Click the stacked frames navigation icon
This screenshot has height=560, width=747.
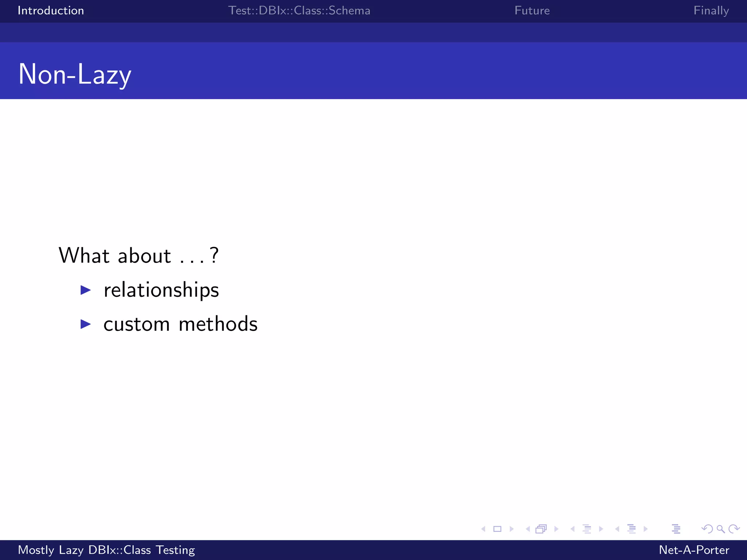coord(541,529)
